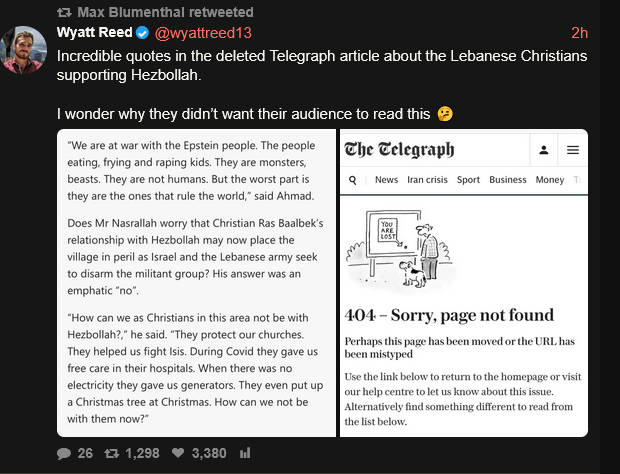620x474 pixels.
Task: Click Wyatt Reed's verified badge
Action: (x=142, y=33)
